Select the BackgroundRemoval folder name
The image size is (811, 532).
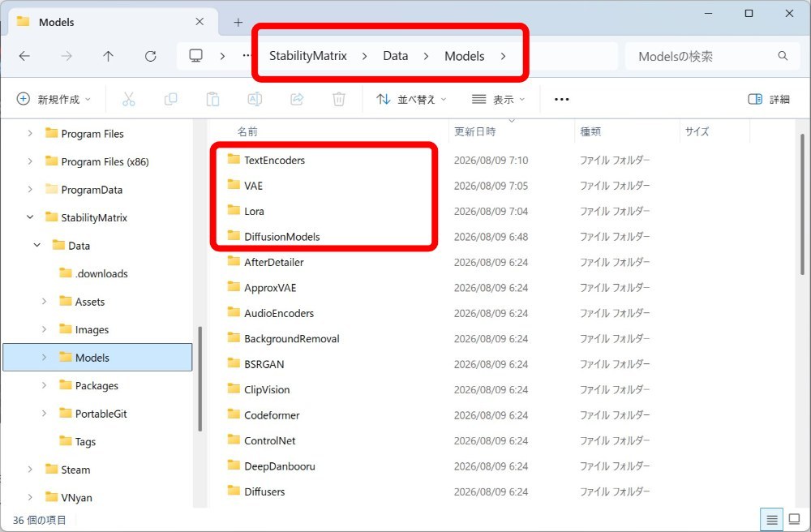pos(292,339)
